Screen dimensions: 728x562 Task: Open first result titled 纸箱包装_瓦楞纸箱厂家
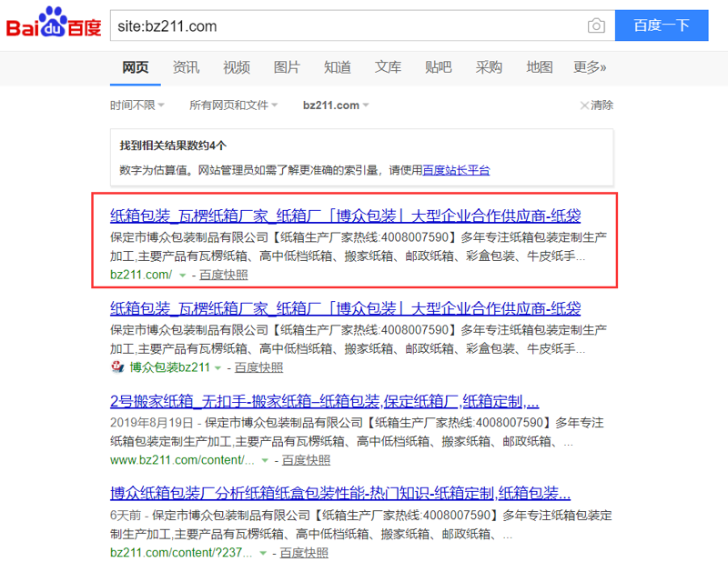[346, 216]
